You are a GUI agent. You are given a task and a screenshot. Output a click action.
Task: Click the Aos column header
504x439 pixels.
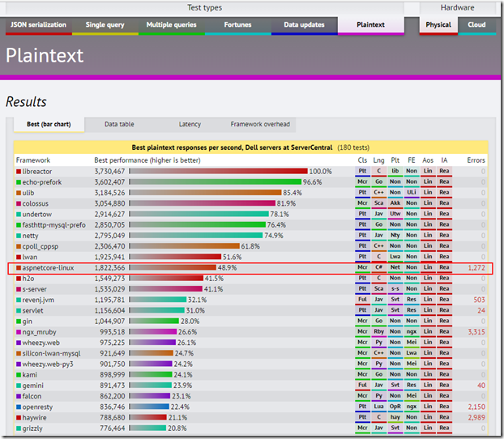pyautogui.click(x=428, y=160)
